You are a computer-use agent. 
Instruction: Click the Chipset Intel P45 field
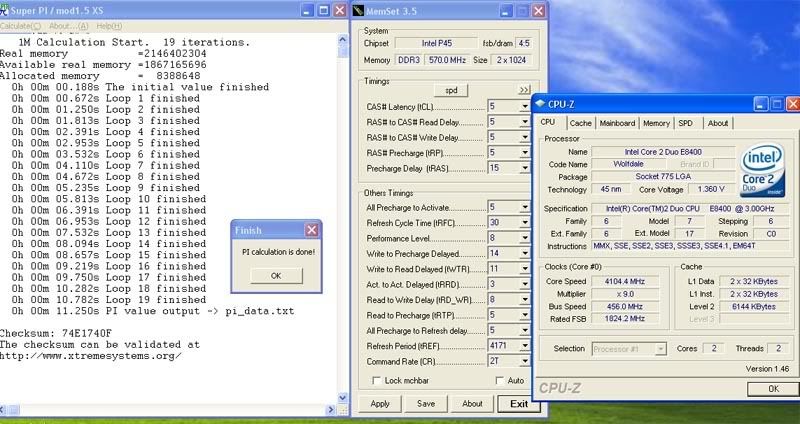tap(437, 43)
